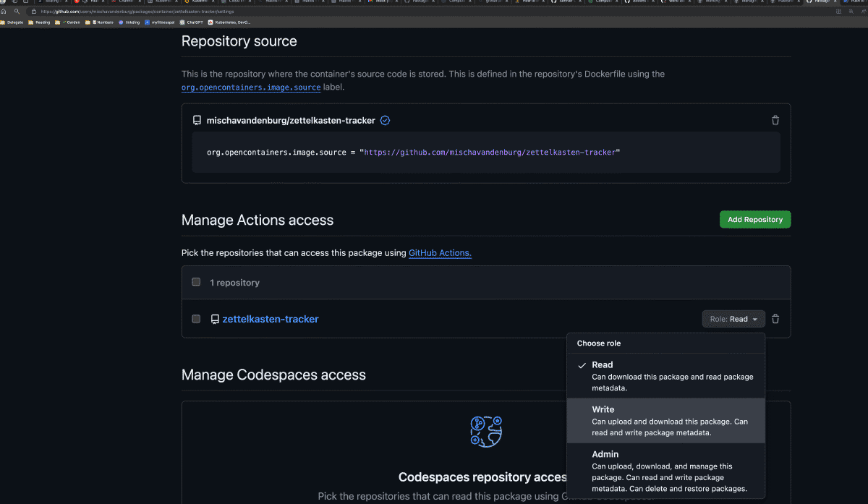Select the Write role option
This screenshot has width=868, height=504.
pyautogui.click(x=665, y=421)
